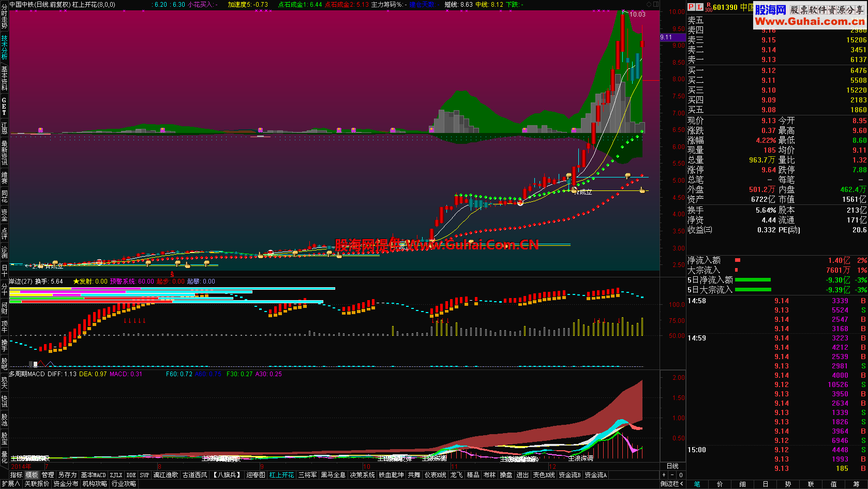Screen dimensions: 868x489
Task: Open 同花 sidebar tab
Action: pyautogui.click(x=4, y=197)
